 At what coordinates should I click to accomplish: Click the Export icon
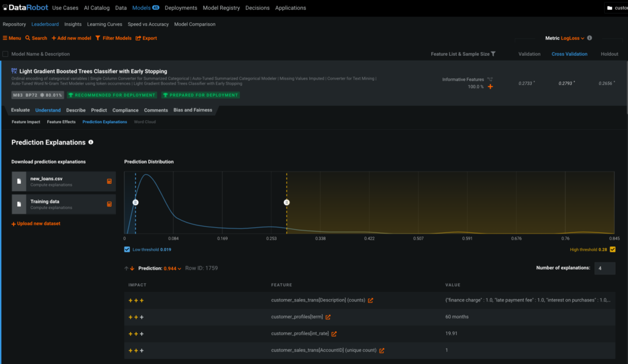[140, 37]
